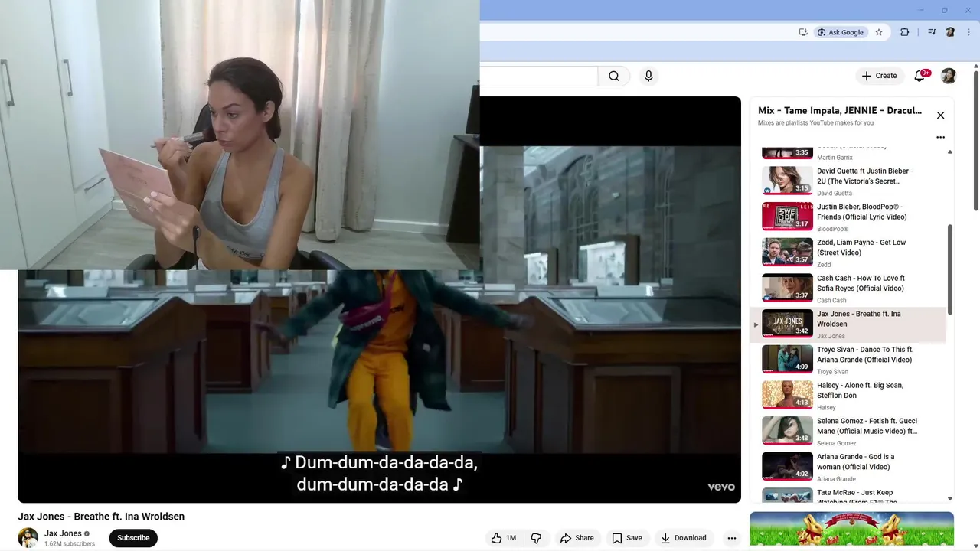Bookmark this page with star icon

879,32
